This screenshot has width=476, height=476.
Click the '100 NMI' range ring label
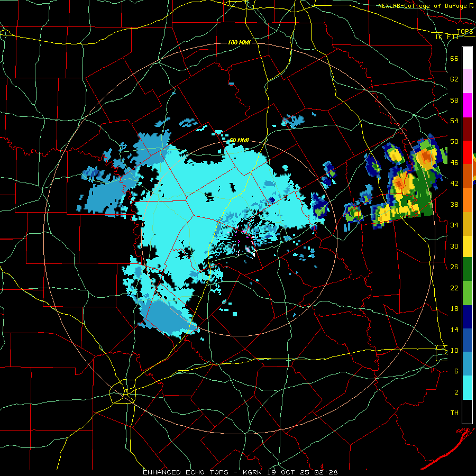[x=239, y=42]
